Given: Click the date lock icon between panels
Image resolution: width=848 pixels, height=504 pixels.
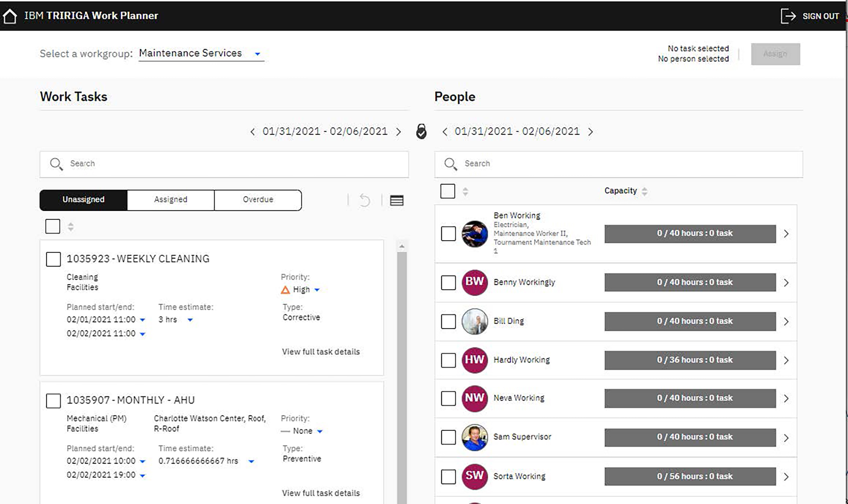Looking at the screenshot, I should click(421, 131).
